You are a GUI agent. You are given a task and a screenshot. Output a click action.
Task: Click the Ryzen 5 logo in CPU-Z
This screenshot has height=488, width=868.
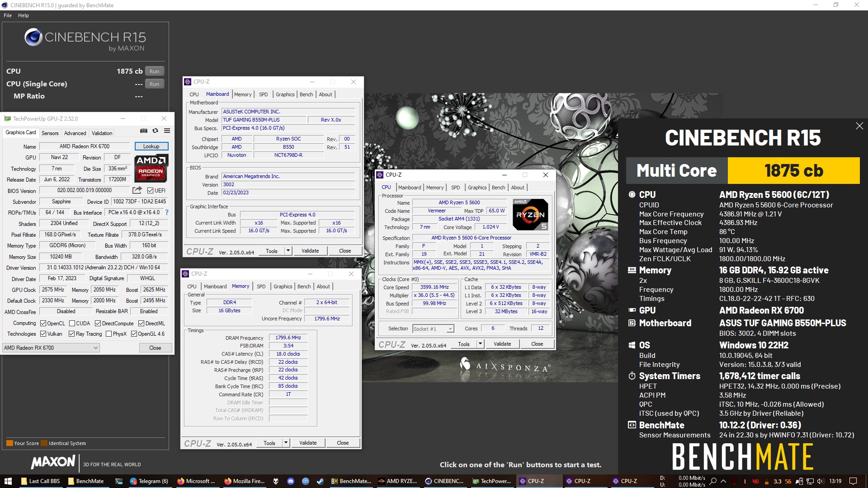[x=530, y=215]
